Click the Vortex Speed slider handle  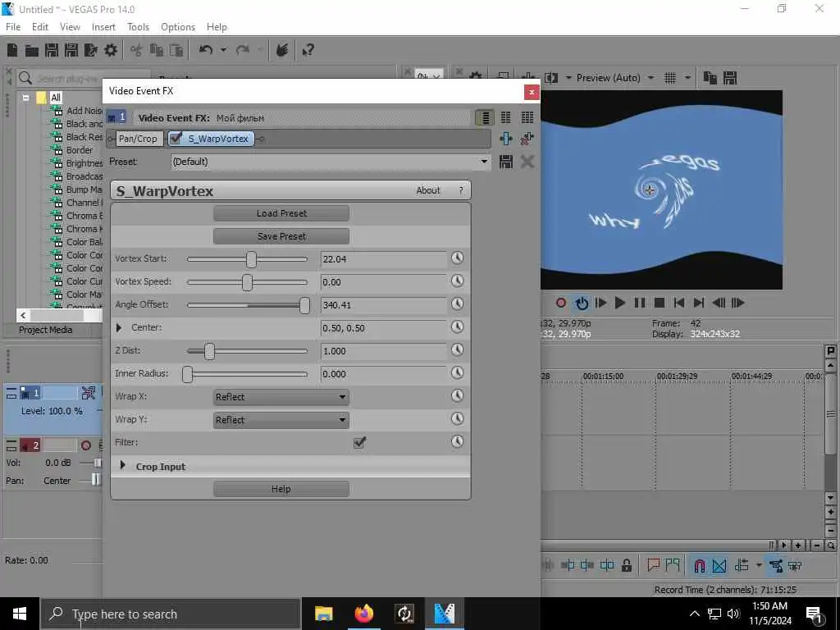click(247, 282)
